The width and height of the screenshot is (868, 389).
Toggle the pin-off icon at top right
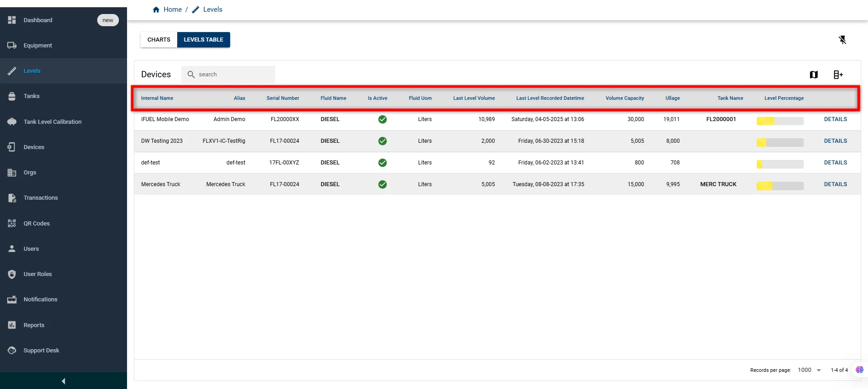[x=843, y=40]
